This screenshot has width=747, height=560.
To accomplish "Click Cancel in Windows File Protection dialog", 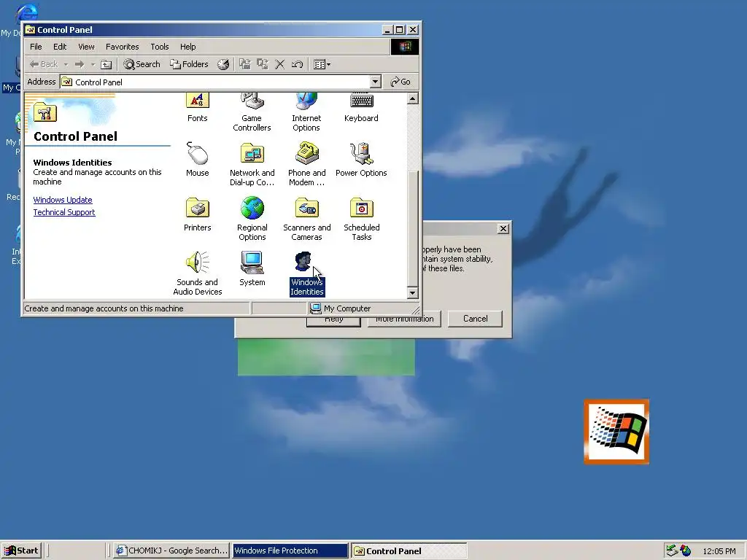I will point(476,319).
